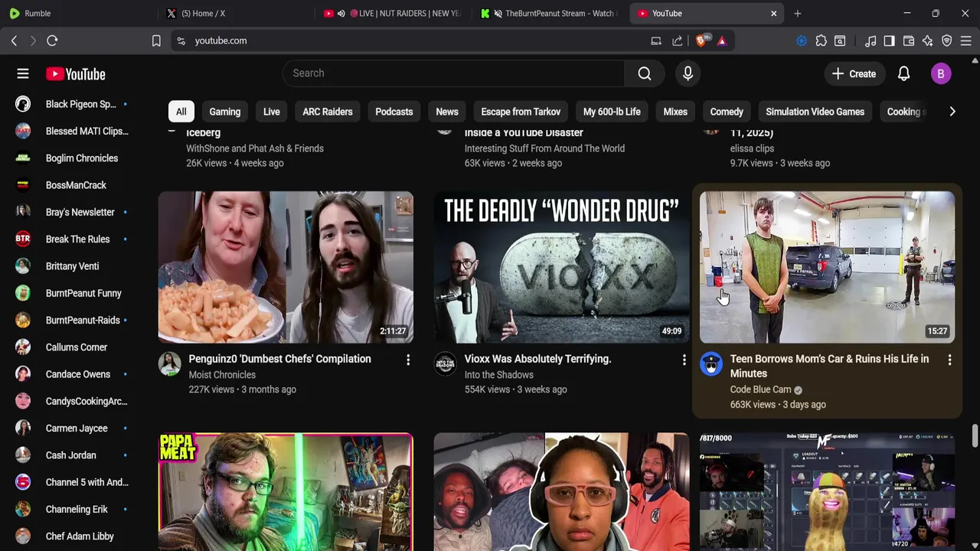Open Brave Wallet icon
The image size is (980, 551).
coord(909,41)
